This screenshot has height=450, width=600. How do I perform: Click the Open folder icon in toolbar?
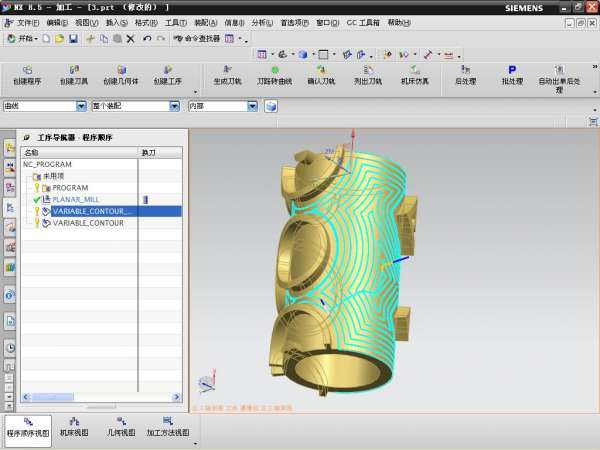point(59,38)
